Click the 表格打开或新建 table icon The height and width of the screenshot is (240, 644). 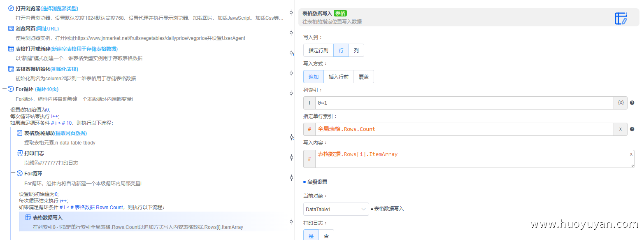tap(11, 49)
